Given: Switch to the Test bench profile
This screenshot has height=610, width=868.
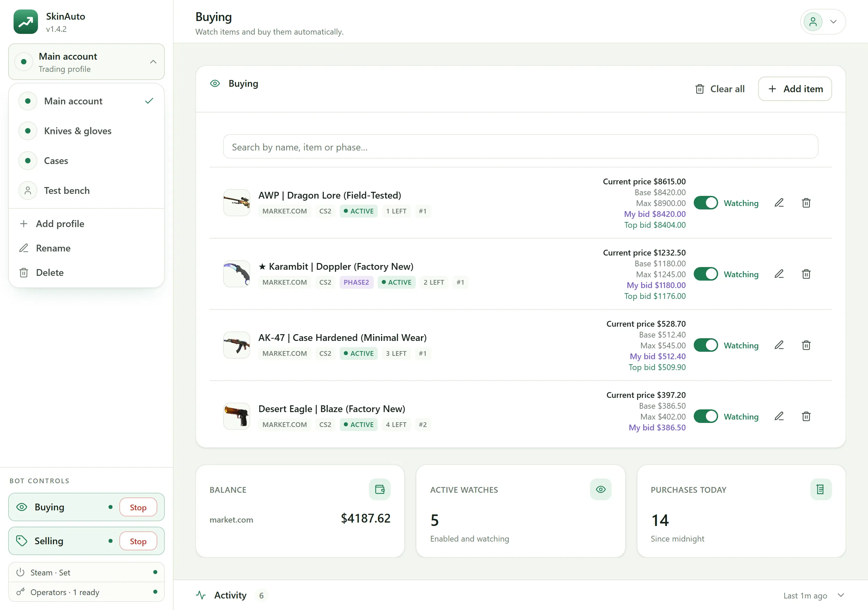Looking at the screenshot, I should pos(86,190).
